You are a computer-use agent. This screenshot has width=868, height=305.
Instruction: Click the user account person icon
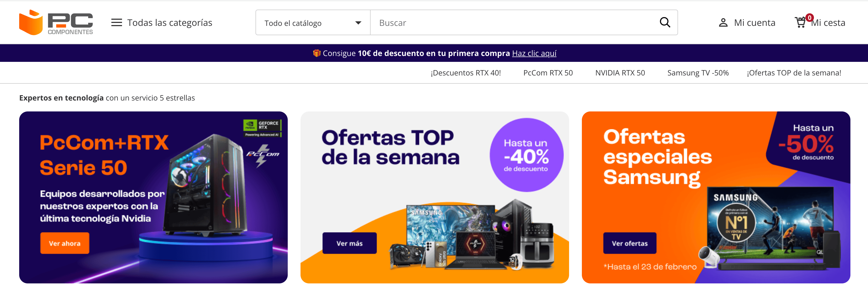[723, 23]
